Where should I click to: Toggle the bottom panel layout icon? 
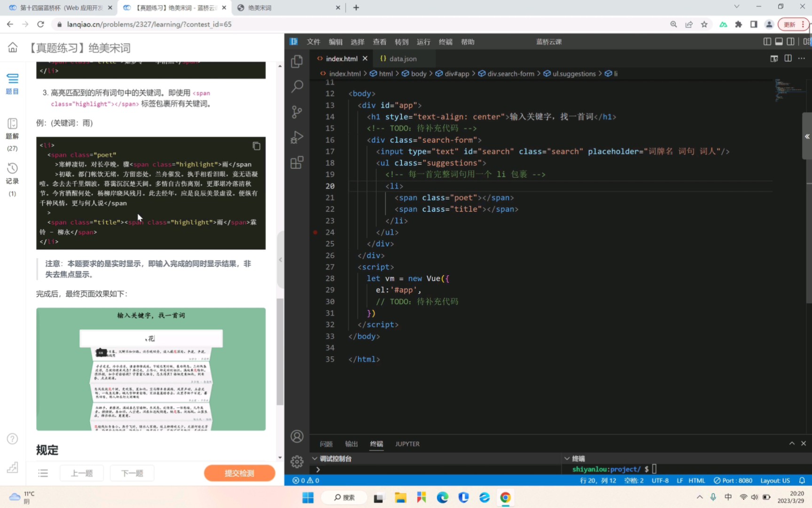(779, 41)
